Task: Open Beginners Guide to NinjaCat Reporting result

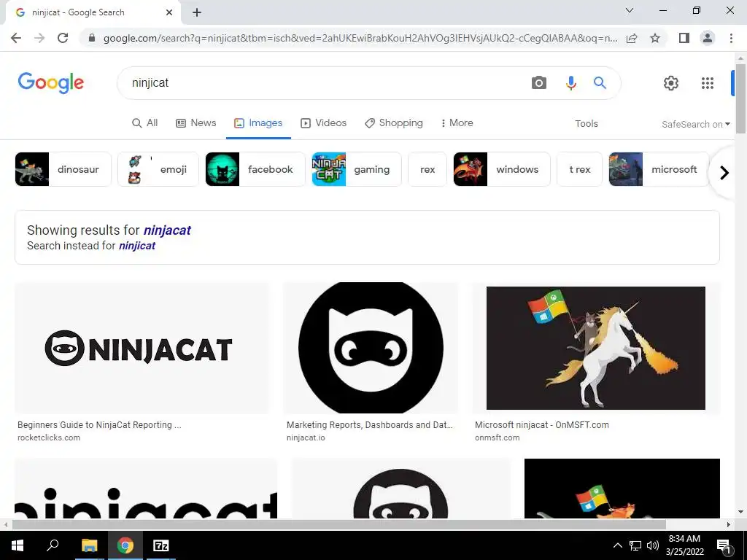Action: [99, 425]
